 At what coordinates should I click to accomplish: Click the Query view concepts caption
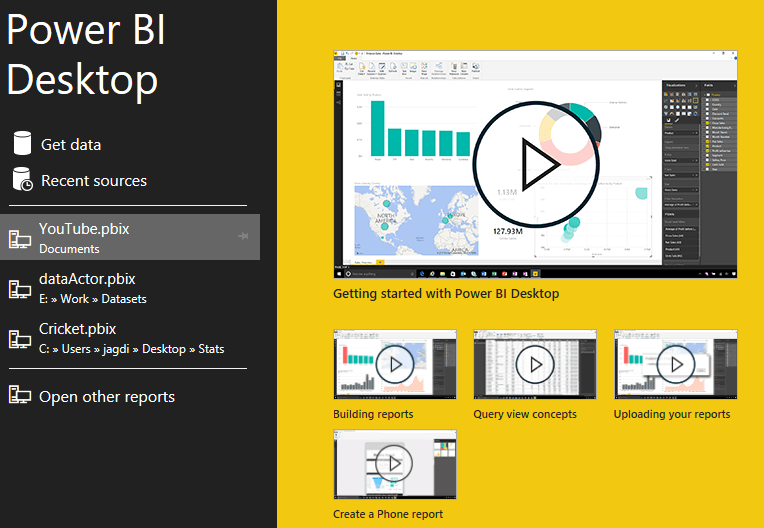pyautogui.click(x=525, y=414)
